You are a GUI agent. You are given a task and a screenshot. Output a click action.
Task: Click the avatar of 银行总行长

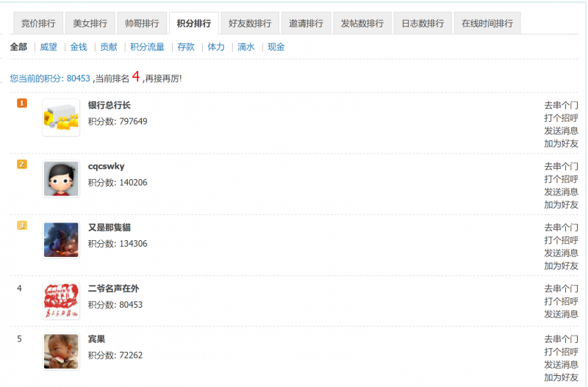click(61, 117)
